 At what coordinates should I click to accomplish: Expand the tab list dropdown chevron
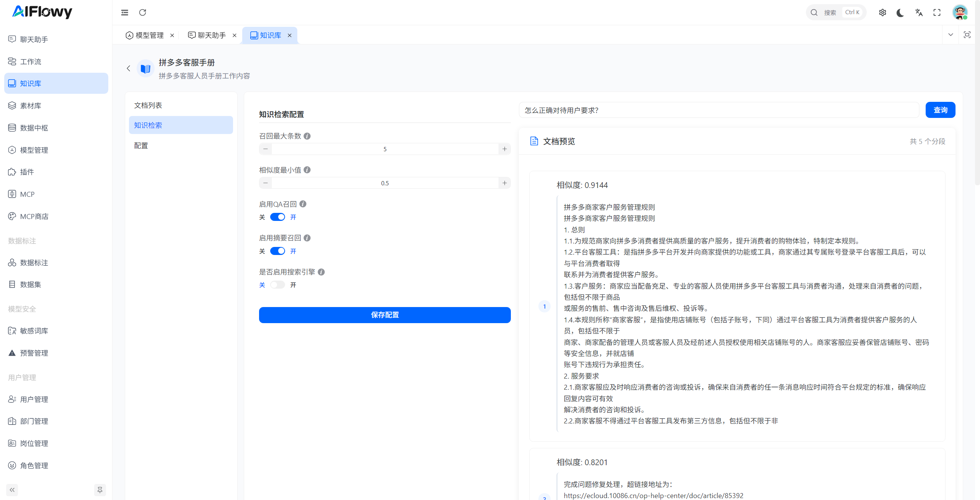(951, 35)
